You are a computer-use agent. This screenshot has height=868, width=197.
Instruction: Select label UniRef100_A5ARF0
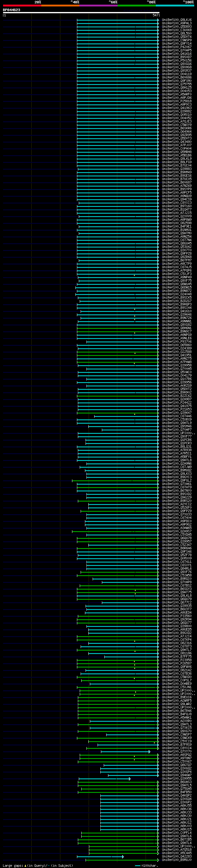coord(176,94)
